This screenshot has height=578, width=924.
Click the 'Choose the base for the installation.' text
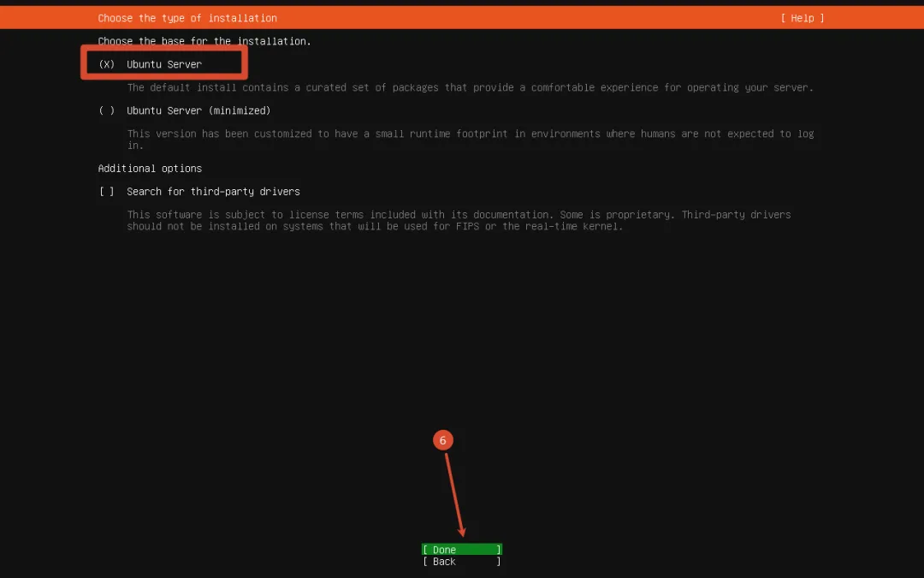tap(204, 41)
